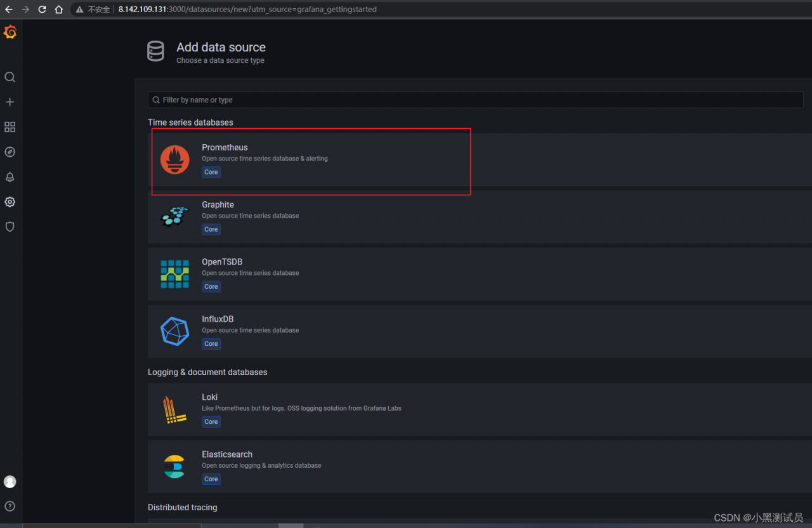Image resolution: width=812 pixels, height=528 pixels.
Task: Click the browser address bar URL
Action: [x=247, y=10]
